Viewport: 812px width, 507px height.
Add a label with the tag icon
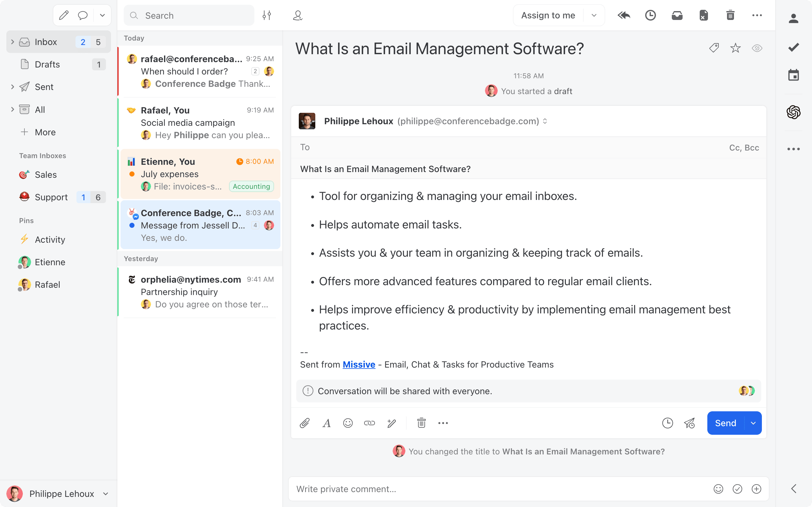[713, 48]
